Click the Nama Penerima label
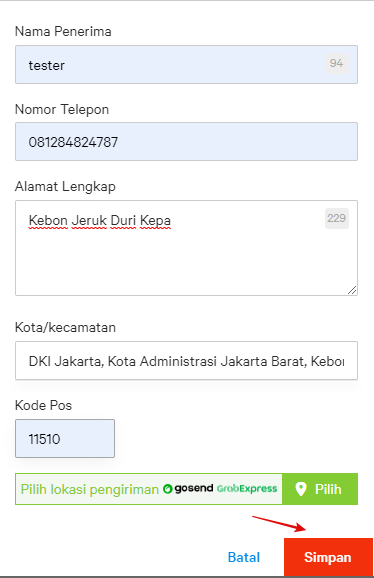Image resolution: width=374 pixels, height=578 pixels. pos(63,31)
